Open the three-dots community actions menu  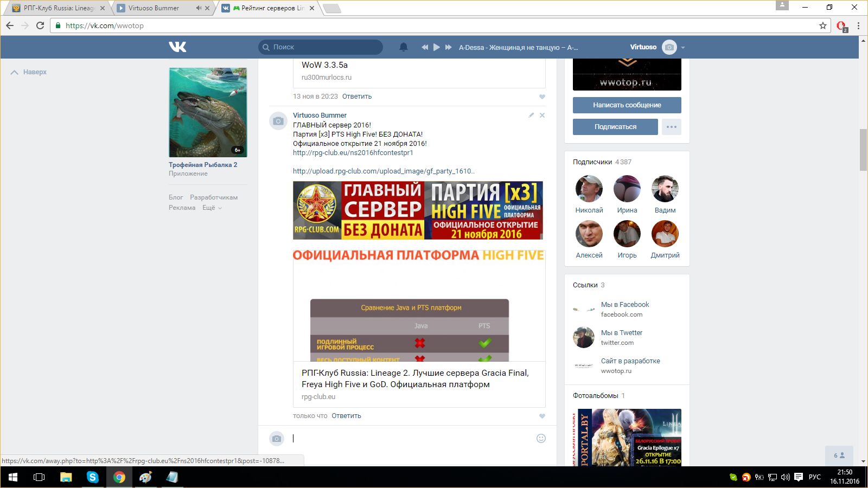point(671,127)
